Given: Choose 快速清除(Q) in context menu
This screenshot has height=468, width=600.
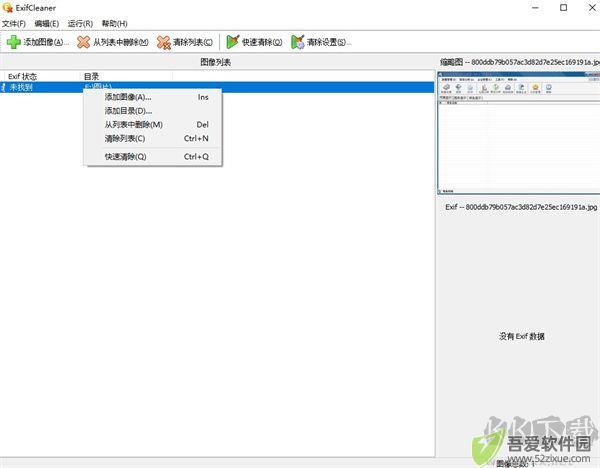Looking at the screenshot, I should 153,157.
